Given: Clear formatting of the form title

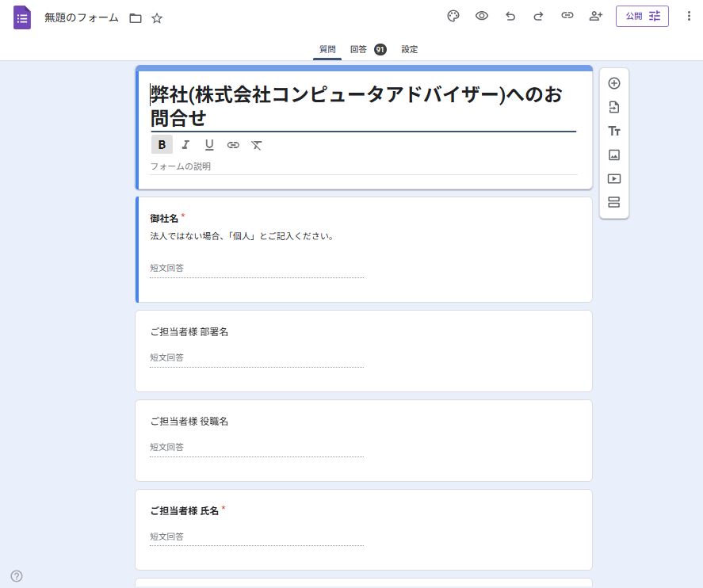Looking at the screenshot, I should [x=256, y=144].
